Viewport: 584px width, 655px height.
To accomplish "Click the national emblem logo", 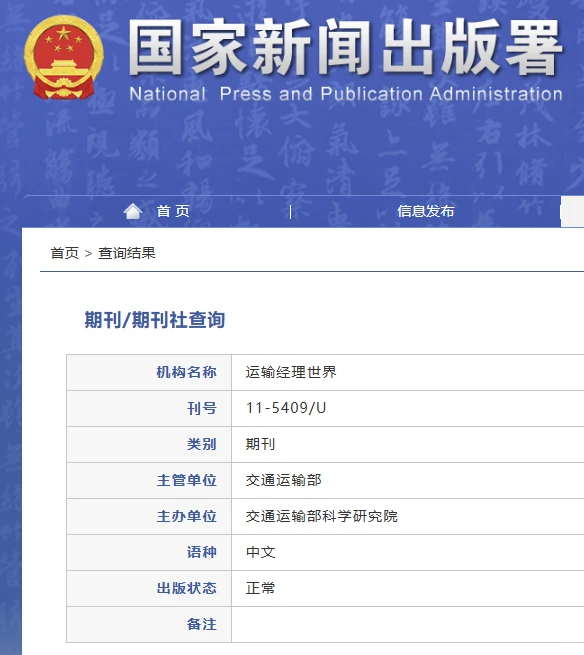I will (x=63, y=58).
